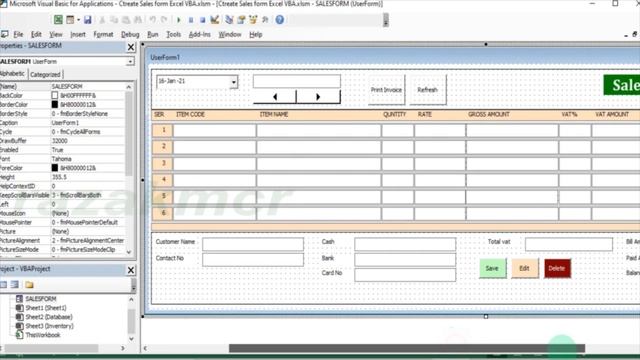Click the red Delete button

pyautogui.click(x=557, y=268)
